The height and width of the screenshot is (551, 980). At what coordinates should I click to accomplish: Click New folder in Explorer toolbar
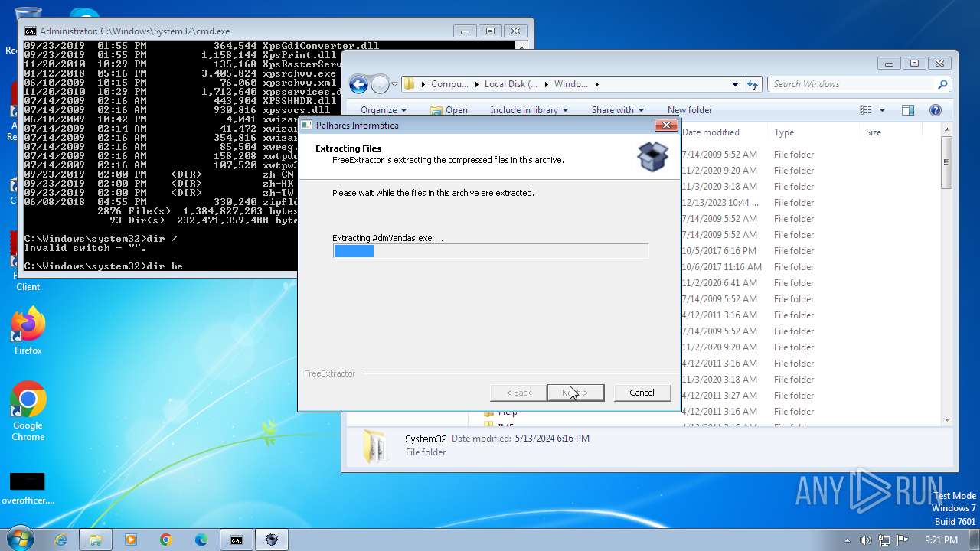click(690, 110)
